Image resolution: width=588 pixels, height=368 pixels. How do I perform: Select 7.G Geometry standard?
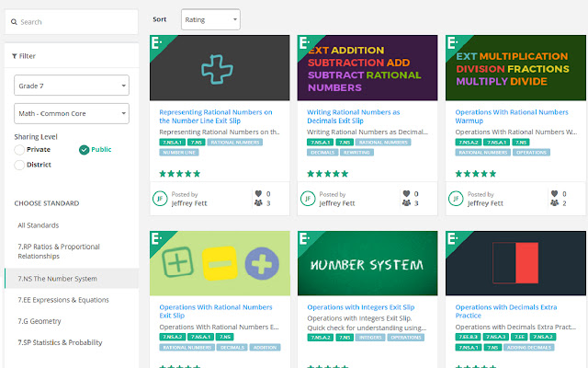[x=40, y=321]
